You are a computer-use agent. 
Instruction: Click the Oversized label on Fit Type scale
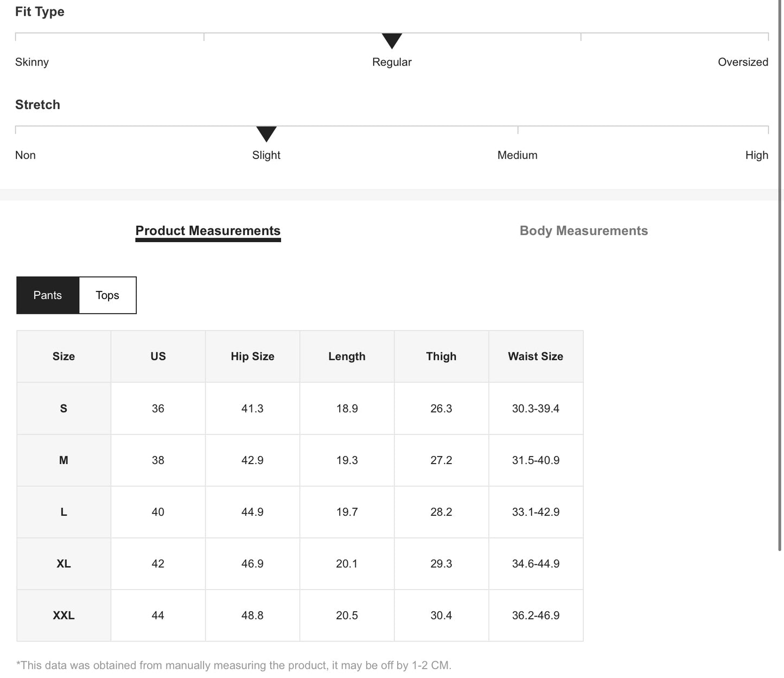tap(742, 62)
